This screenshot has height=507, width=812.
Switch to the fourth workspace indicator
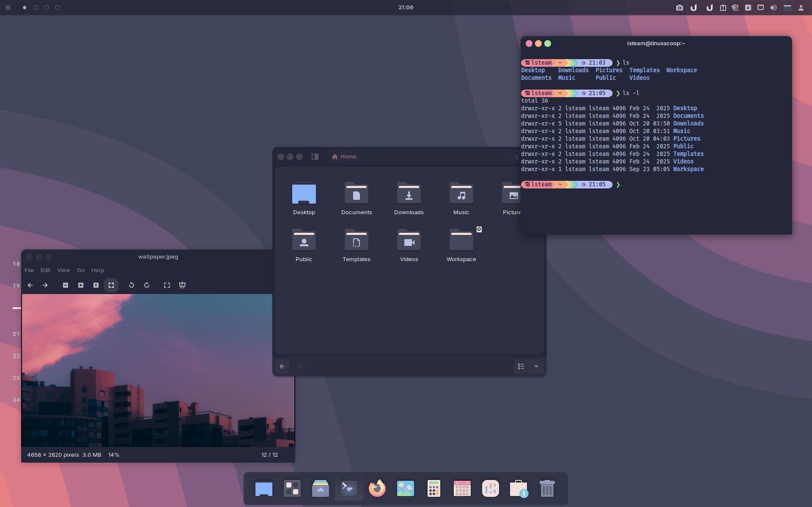(57, 8)
